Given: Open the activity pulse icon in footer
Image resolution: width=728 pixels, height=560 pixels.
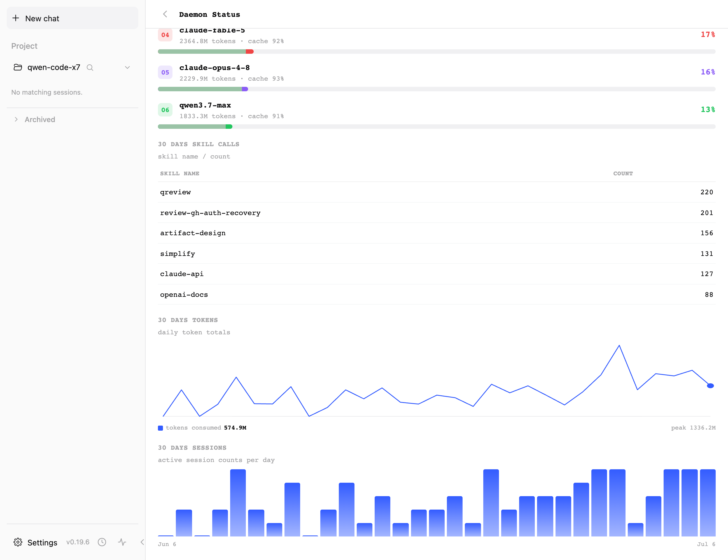Looking at the screenshot, I should point(122,542).
